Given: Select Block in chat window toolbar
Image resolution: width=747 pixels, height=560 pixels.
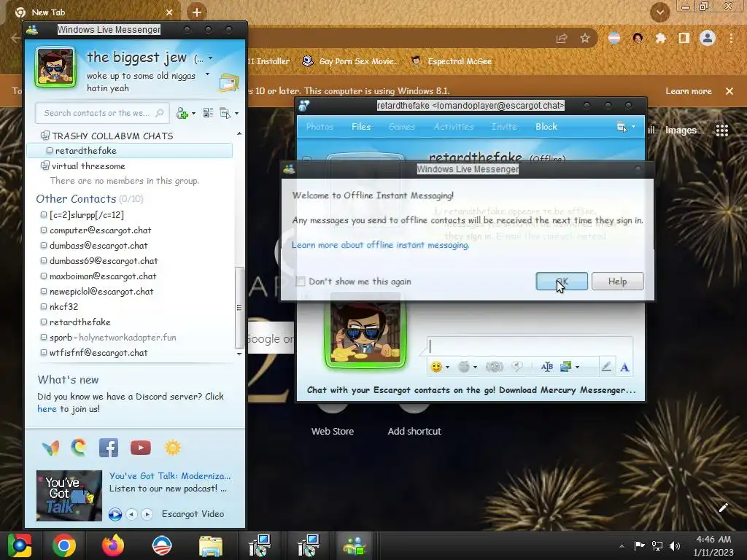Looking at the screenshot, I should click(x=546, y=127).
